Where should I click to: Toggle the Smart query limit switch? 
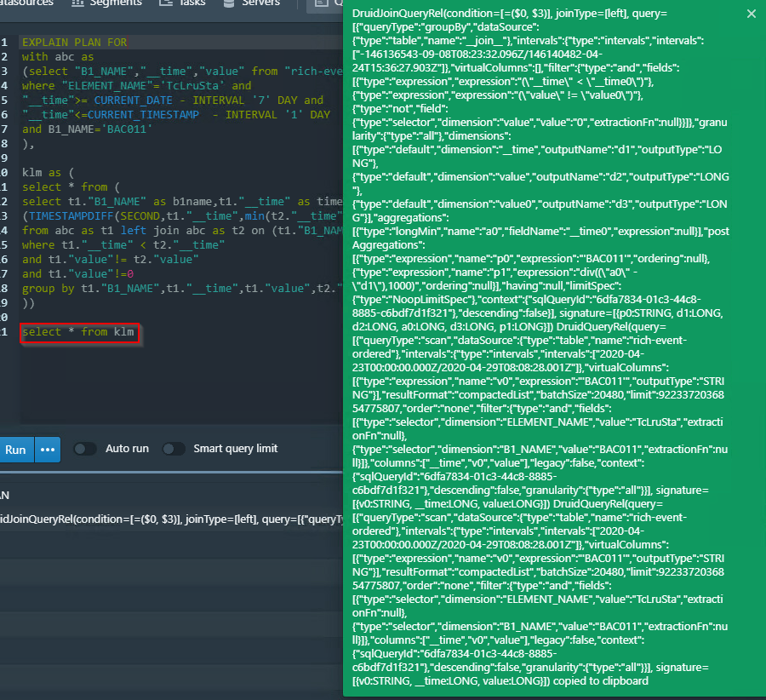(174, 449)
